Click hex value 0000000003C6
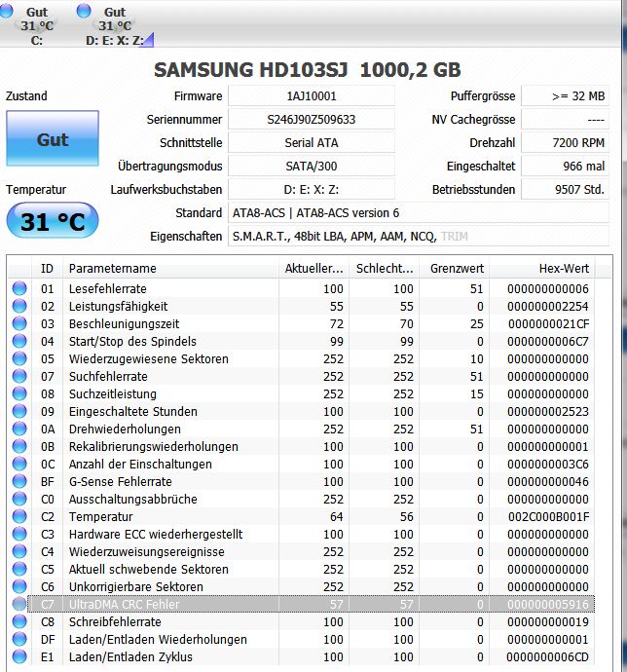 tap(548, 465)
